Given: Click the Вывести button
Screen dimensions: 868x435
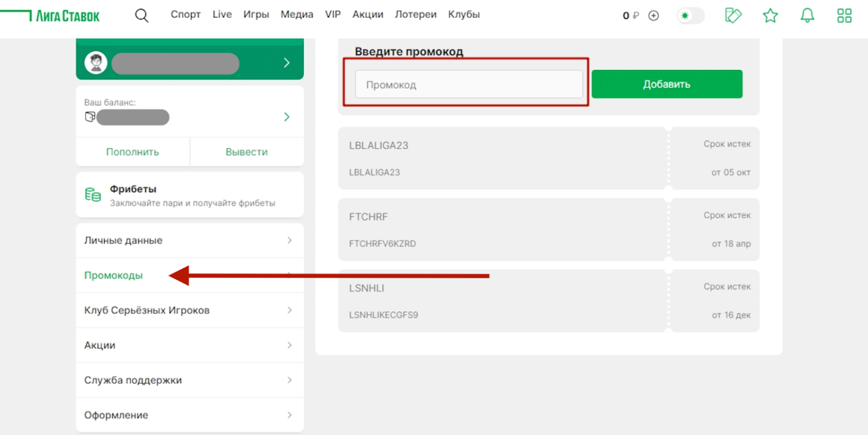Looking at the screenshot, I should pyautogui.click(x=247, y=152).
